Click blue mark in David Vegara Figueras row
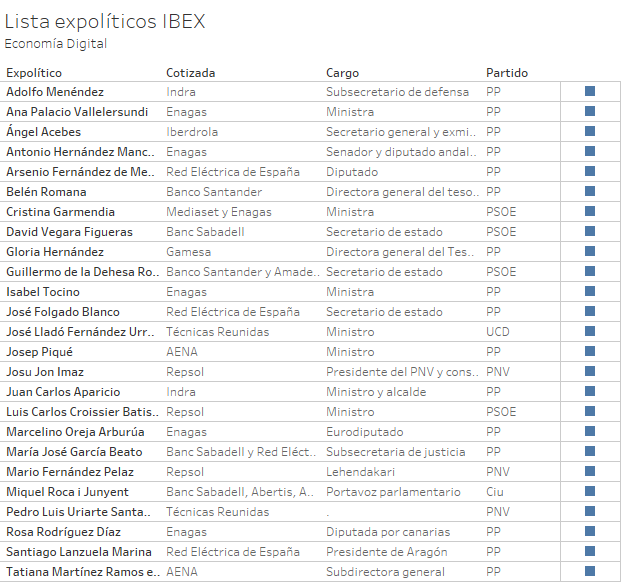Screen dimensions: 622x582 [590, 231]
